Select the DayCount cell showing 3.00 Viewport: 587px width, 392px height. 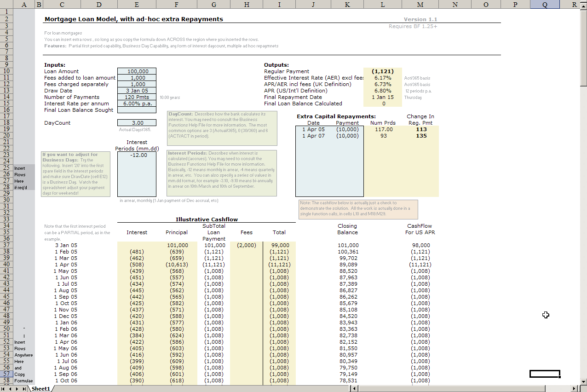[x=137, y=123]
